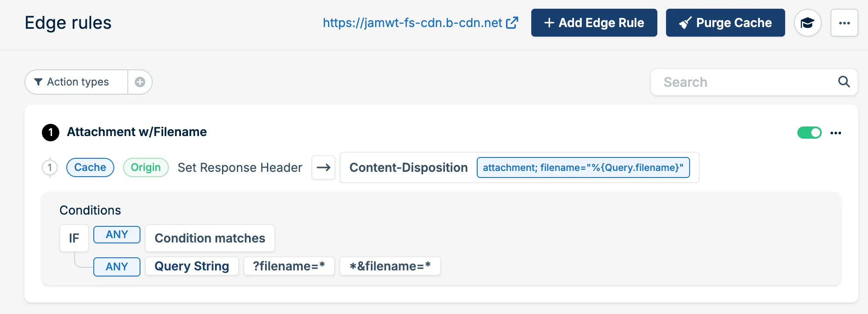Open the external link icon beside CDN URL
This screenshot has width=868, height=314.
pyautogui.click(x=513, y=23)
